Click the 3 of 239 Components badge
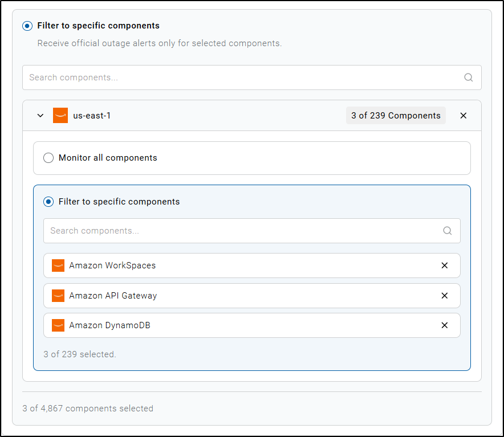The width and height of the screenshot is (504, 437). (x=396, y=116)
